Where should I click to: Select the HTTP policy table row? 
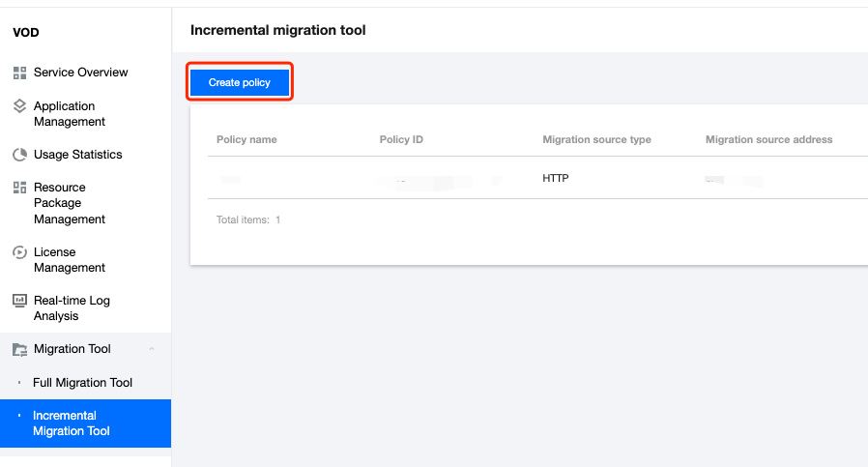click(x=556, y=179)
